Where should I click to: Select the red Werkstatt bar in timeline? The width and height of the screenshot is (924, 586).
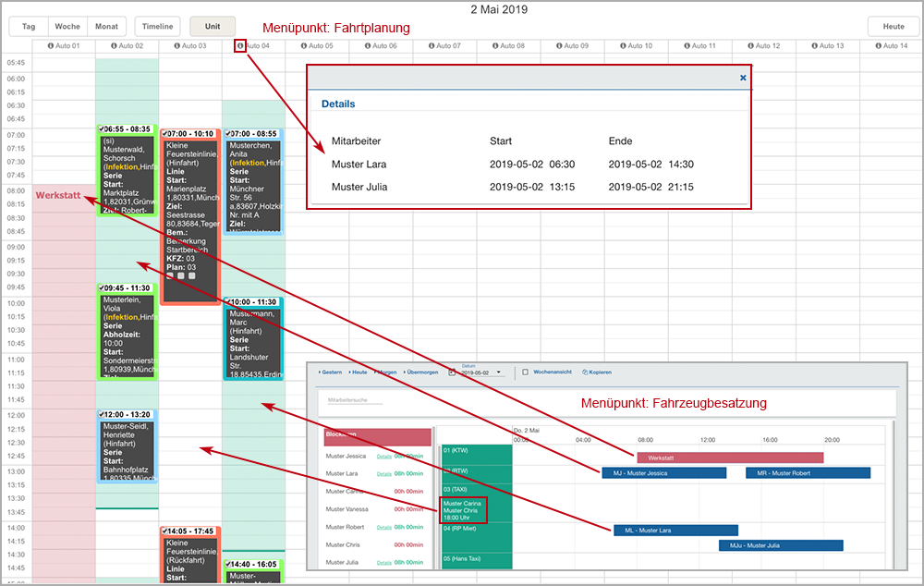(x=729, y=458)
